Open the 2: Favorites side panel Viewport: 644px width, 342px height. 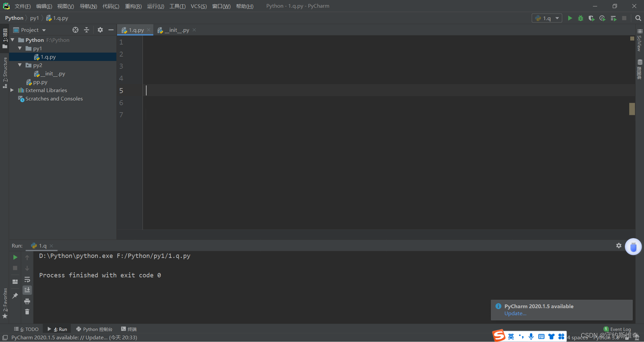point(5,303)
